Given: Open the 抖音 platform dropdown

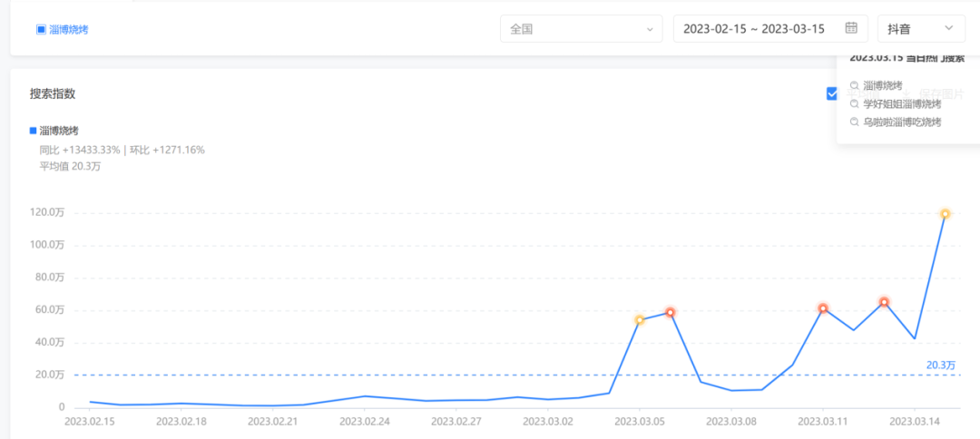Looking at the screenshot, I should (x=921, y=29).
